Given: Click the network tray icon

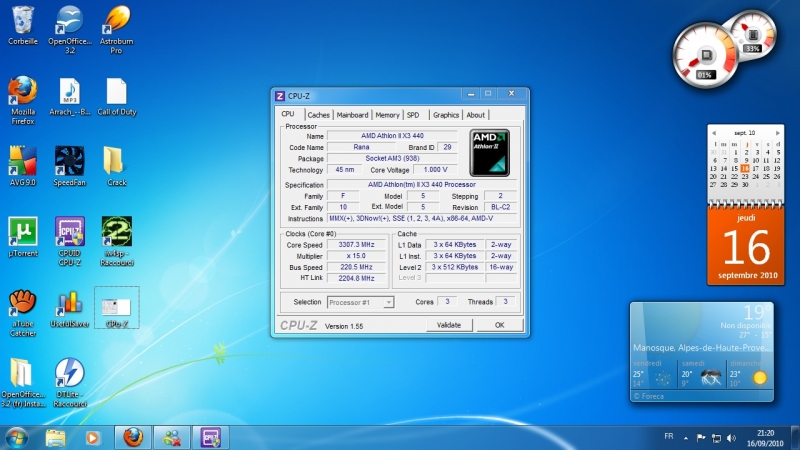Looking at the screenshot, I should click(x=716, y=438).
